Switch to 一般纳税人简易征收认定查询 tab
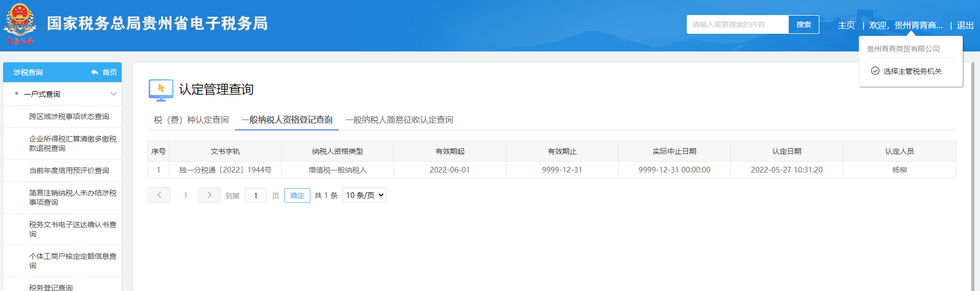The width and height of the screenshot is (980, 291). [399, 120]
